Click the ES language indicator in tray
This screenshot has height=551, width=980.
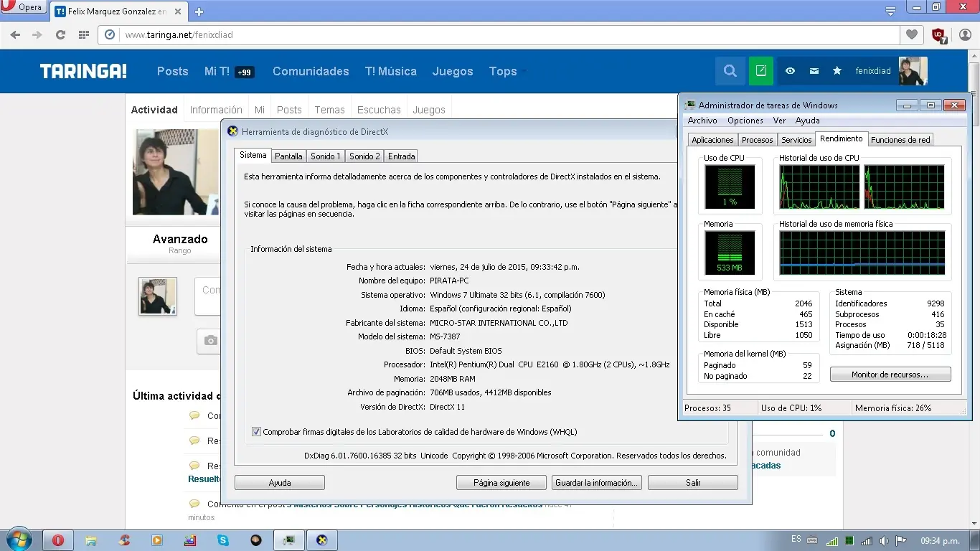796,539
